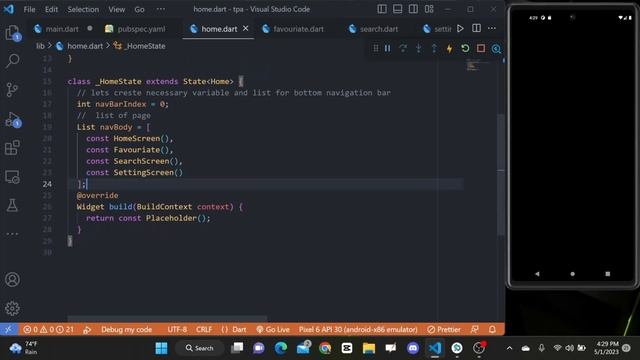This screenshot has height=360, width=640.
Task: Stop the debug session
Action: click(481, 49)
